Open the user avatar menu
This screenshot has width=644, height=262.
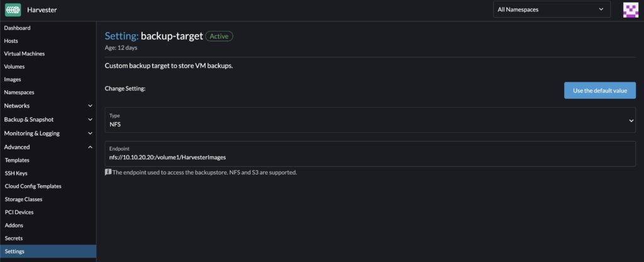[x=630, y=10]
